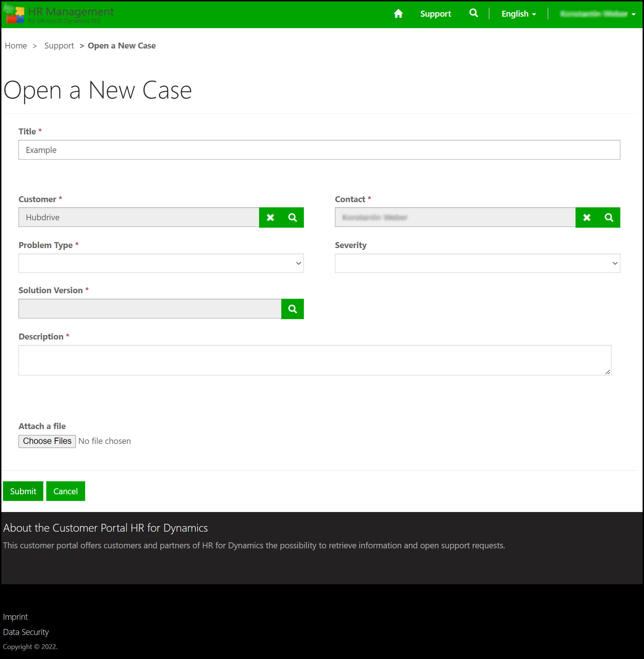This screenshot has height=659, width=644.
Task: Clear the Contact field with X icon
Action: [587, 218]
